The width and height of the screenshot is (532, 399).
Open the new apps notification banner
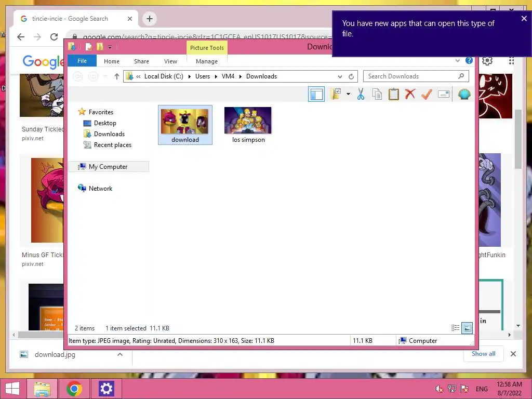[x=432, y=33]
